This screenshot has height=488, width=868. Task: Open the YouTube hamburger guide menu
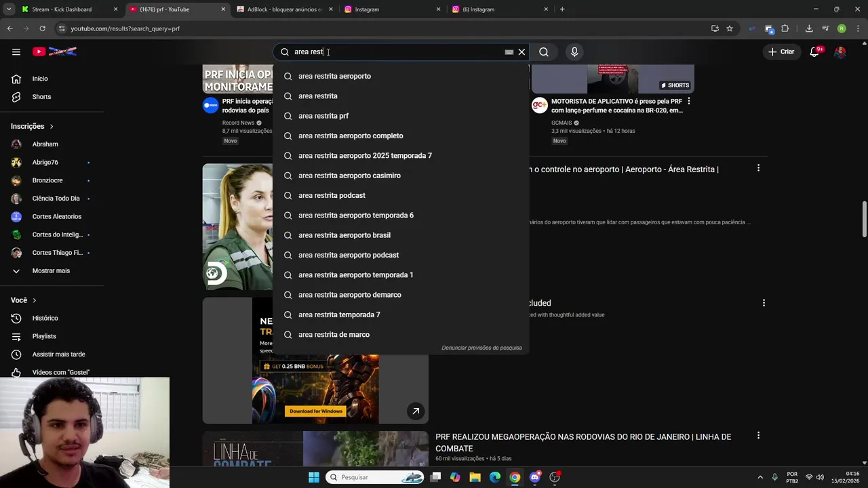pyautogui.click(x=16, y=52)
